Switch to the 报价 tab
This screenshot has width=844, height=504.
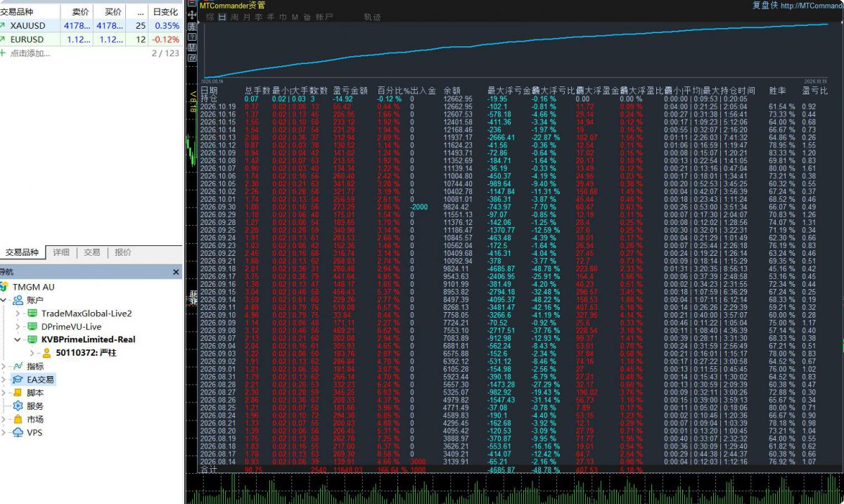123,252
